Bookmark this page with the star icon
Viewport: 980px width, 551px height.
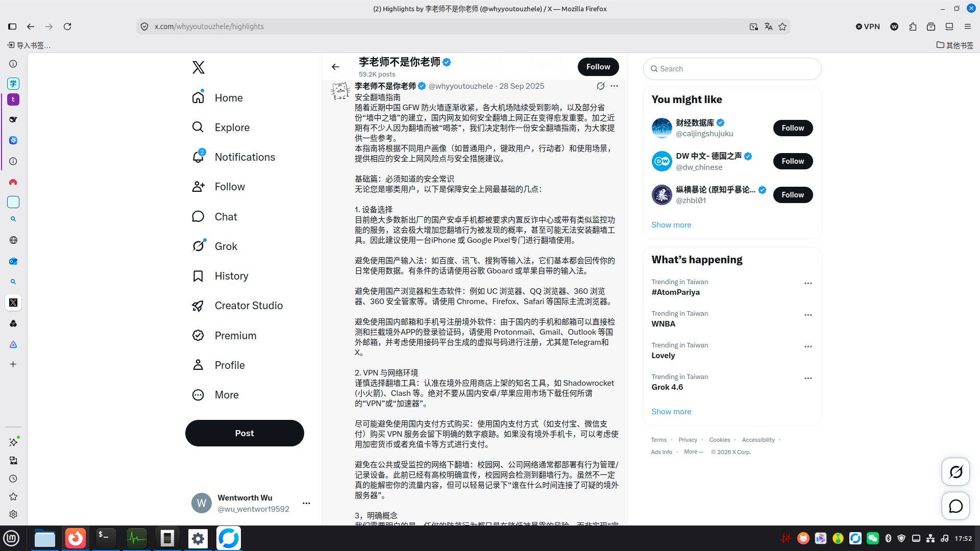click(x=782, y=27)
